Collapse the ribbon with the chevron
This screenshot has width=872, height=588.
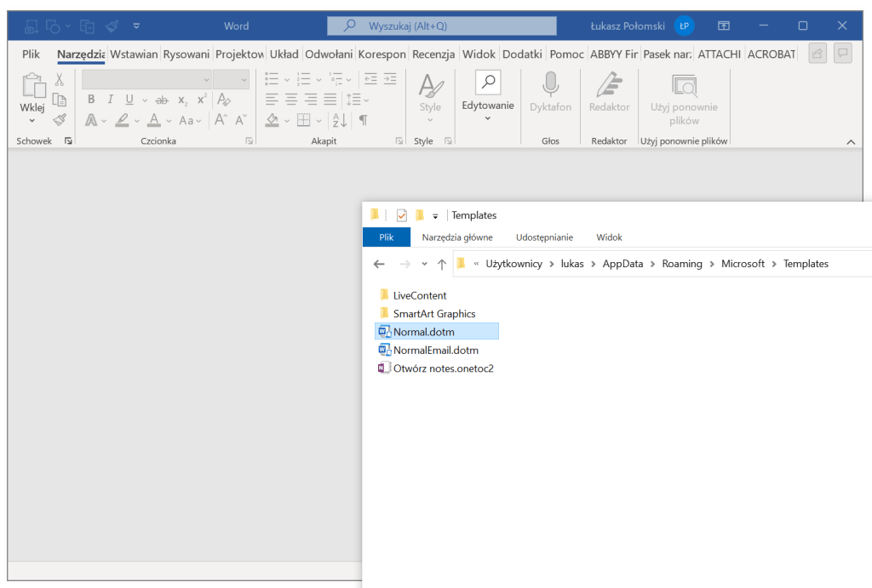coord(850,141)
